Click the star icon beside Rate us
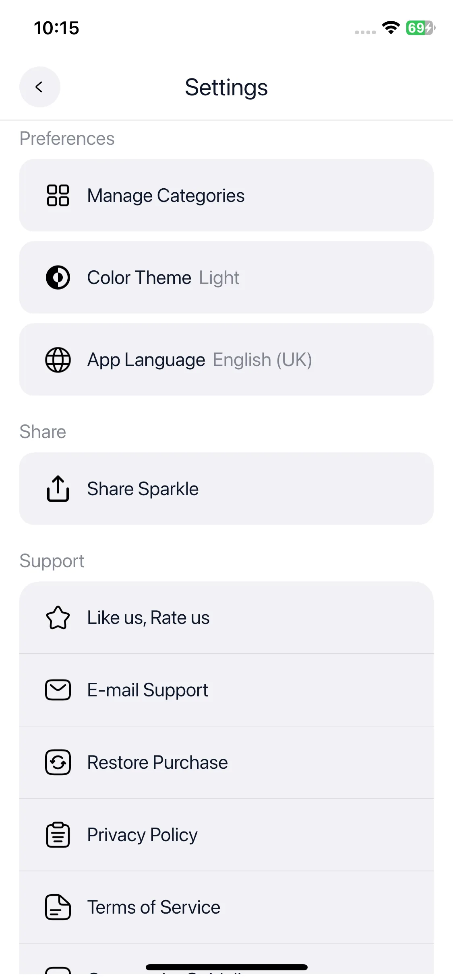 click(x=58, y=618)
